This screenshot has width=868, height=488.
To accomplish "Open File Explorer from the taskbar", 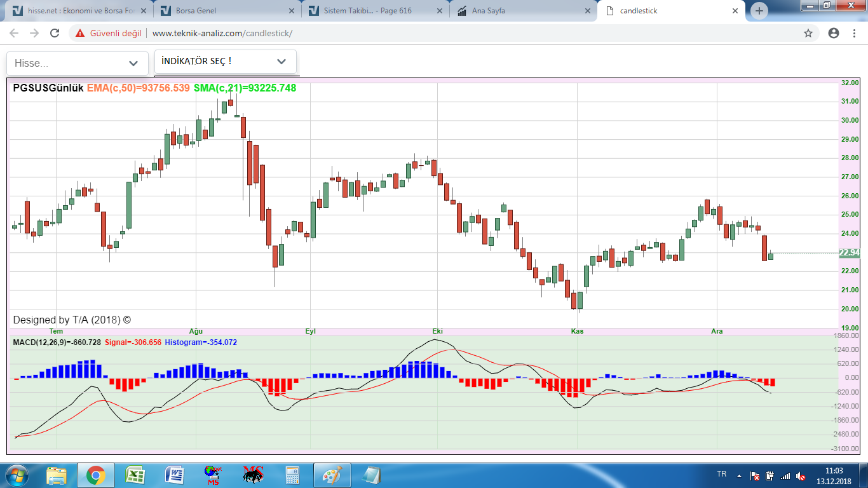I will click(57, 475).
